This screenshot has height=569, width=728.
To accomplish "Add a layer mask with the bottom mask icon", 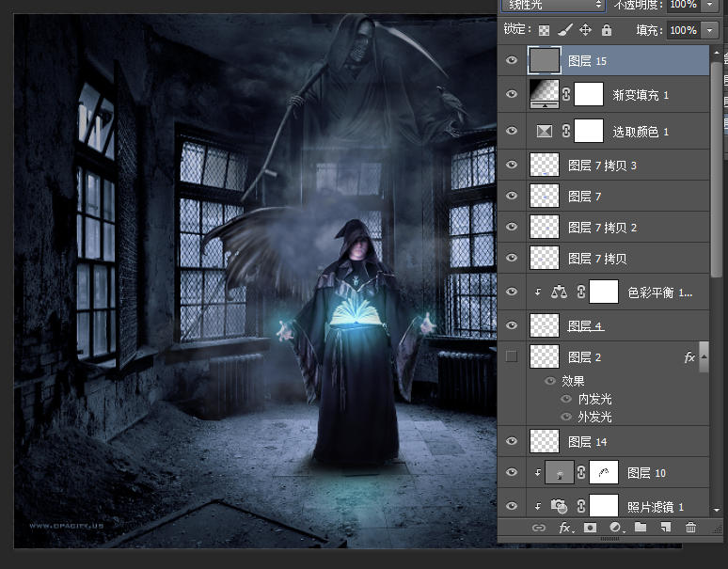I will 591,528.
